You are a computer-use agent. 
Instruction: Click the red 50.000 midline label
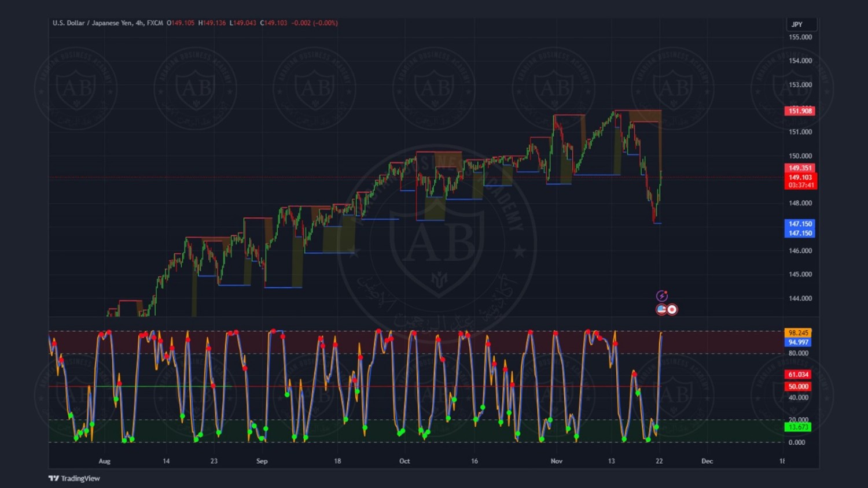tap(798, 387)
